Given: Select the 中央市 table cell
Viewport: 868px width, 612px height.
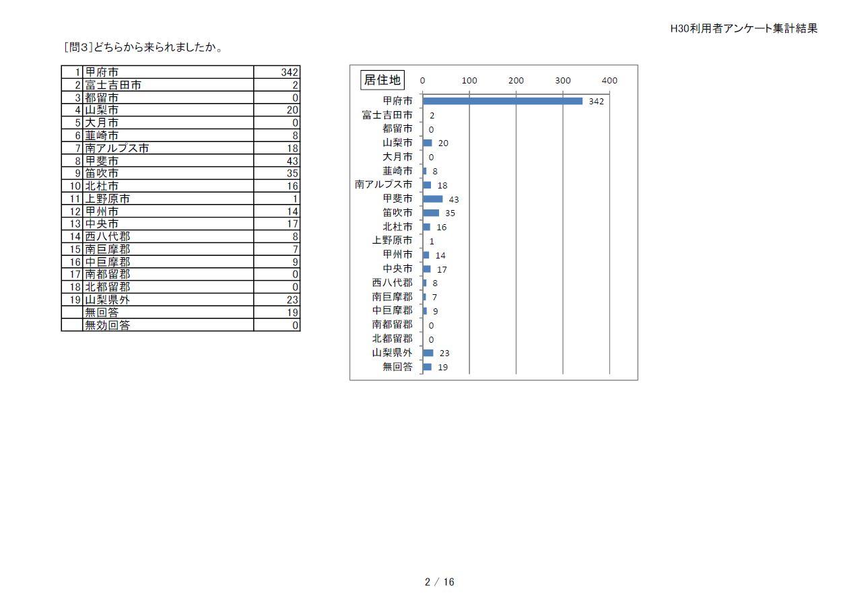Looking at the screenshot, I should click(x=168, y=224).
